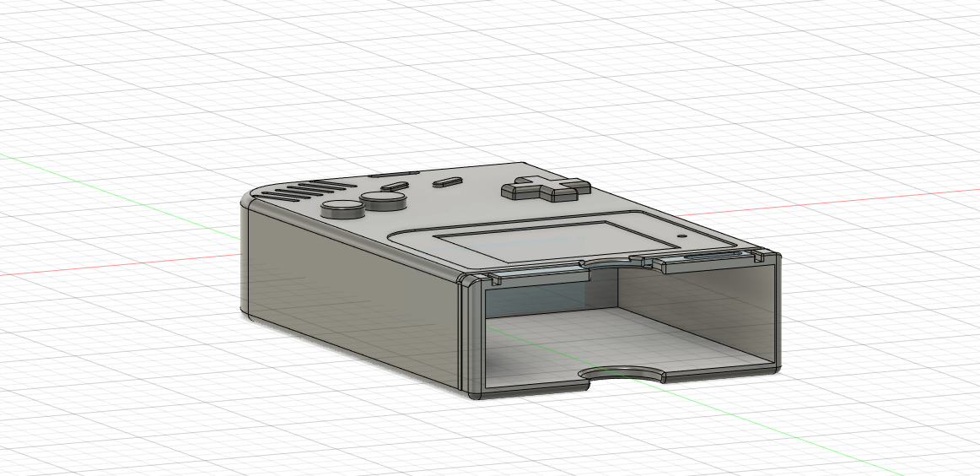Click the small clip notch at the opening's upper right corner
Image resolution: width=980 pixels, height=476 pixels.
[x=759, y=256]
